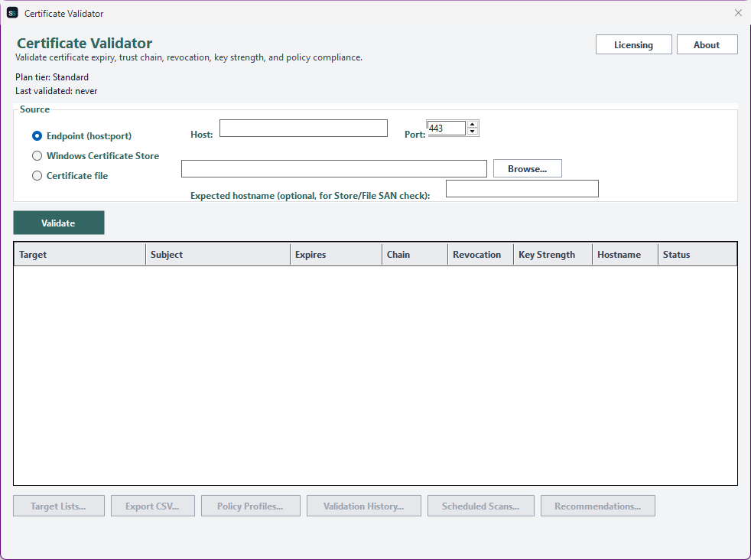Open Policy Profiles... button

coord(251,506)
